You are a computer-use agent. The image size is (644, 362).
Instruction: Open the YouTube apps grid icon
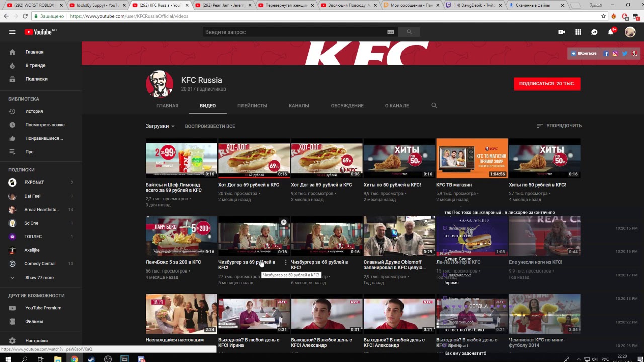(578, 32)
